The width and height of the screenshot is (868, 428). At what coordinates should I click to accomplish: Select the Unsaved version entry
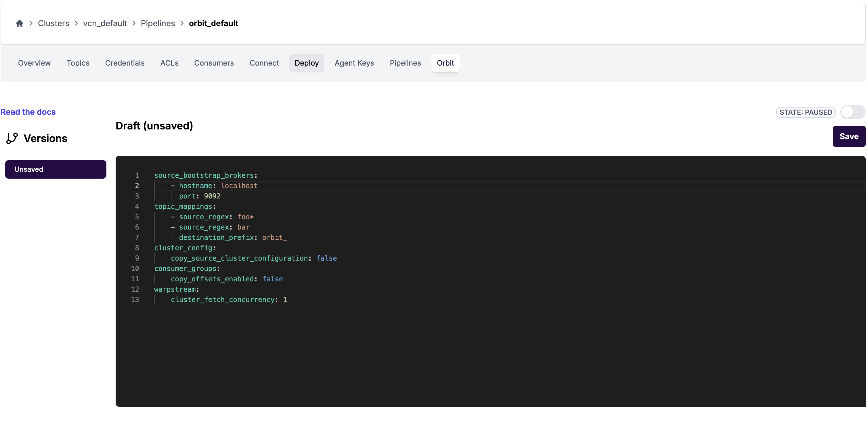pos(56,169)
